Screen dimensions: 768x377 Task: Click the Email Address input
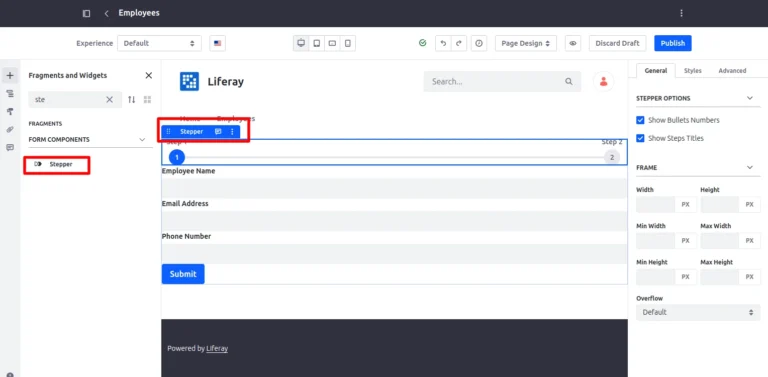click(394, 221)
